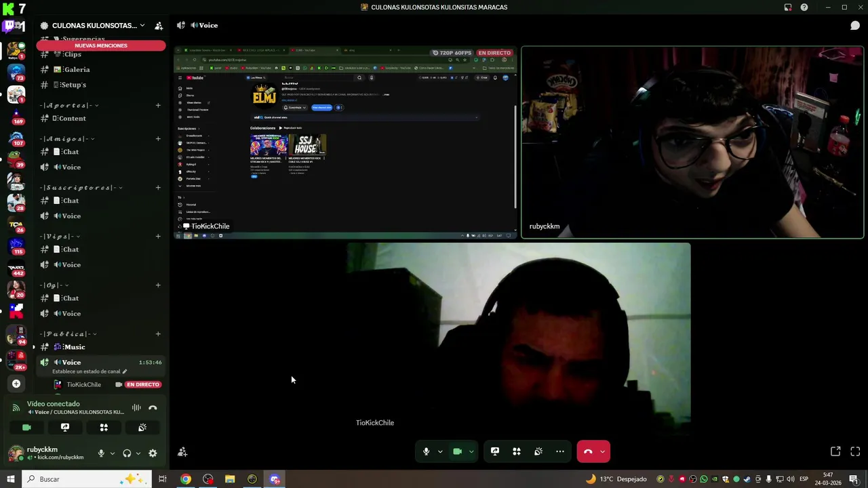
Task: Open the server member list icon
Action: pyautogui.click(x=159, y=26)
